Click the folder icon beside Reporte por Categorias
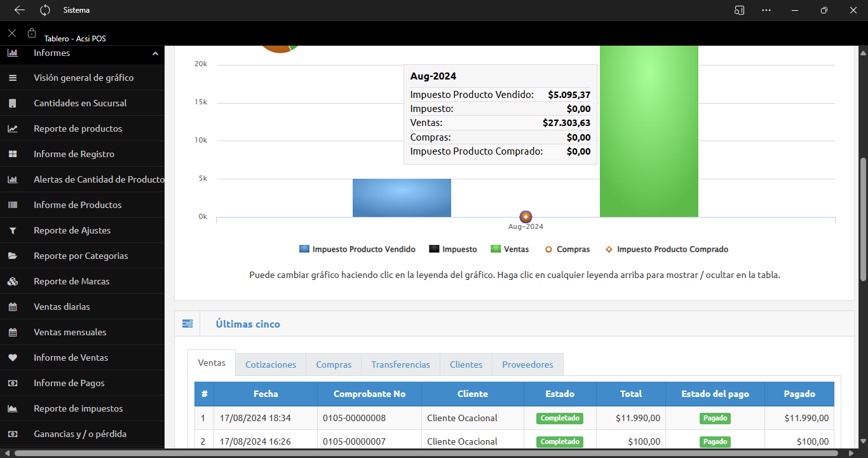Image resolution: width=868 pixels, height=458 pixels. tap(12, 256)
